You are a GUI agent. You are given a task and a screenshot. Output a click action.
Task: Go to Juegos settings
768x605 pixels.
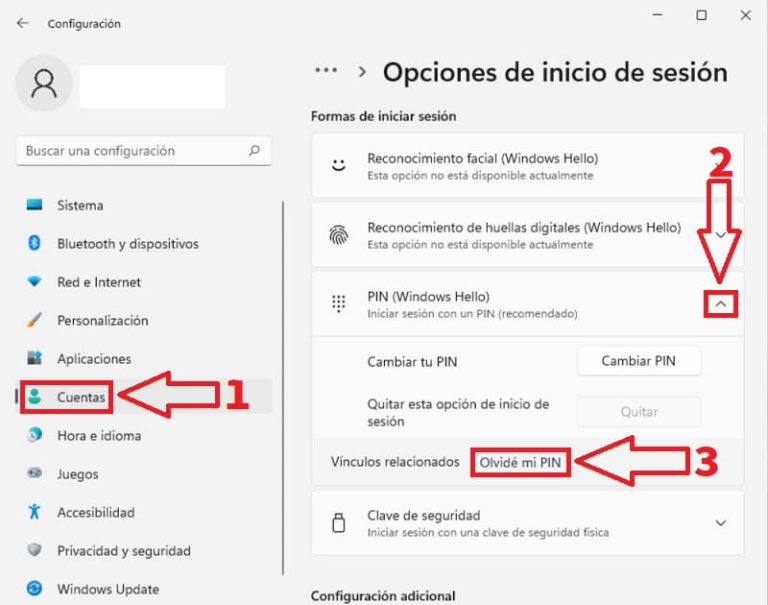coord(77,474)
